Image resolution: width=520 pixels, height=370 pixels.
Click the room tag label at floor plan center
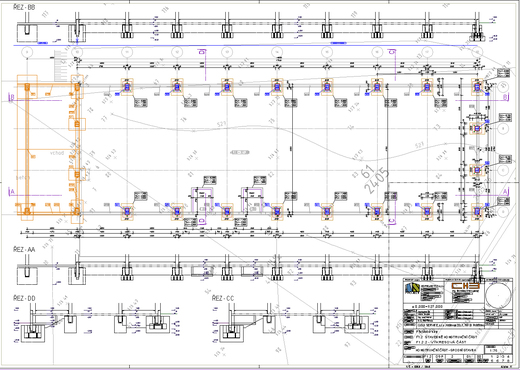(x=240, y=152)
